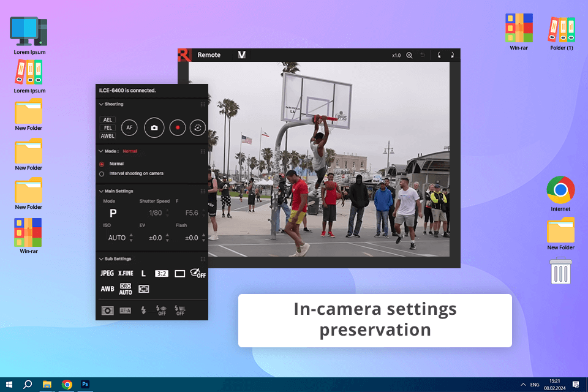
Task: Open the Recycle Bin on the desktop
Action: coord(560,271)
